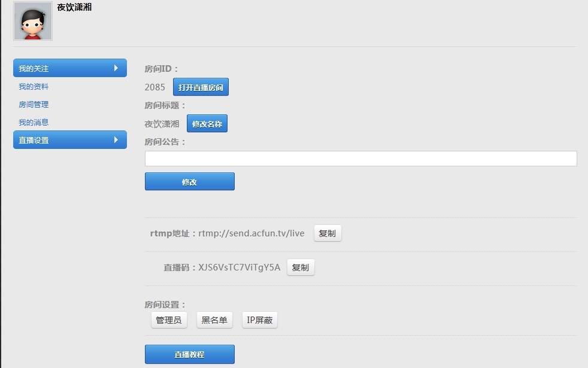Expand arrow on 我的关注 header

pos(116,68)
